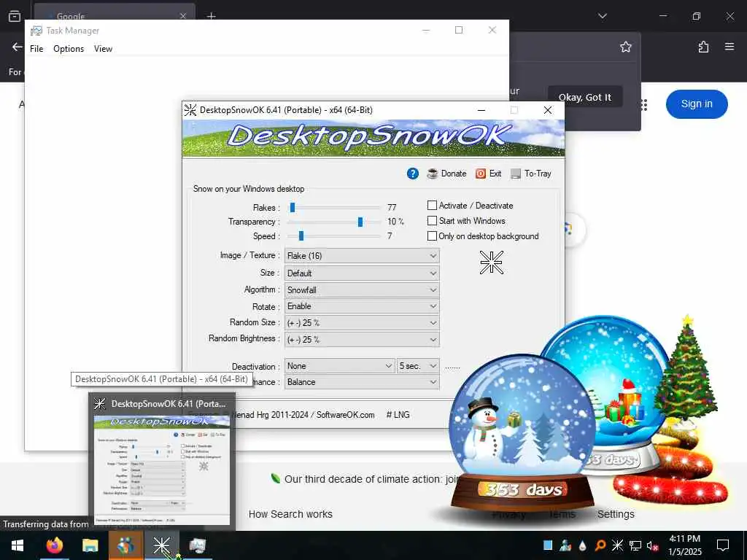This screenshot has width=747, height=560.
Task: Expand the Firefox list all tabs chevron
Action: (x=602, y=16)
